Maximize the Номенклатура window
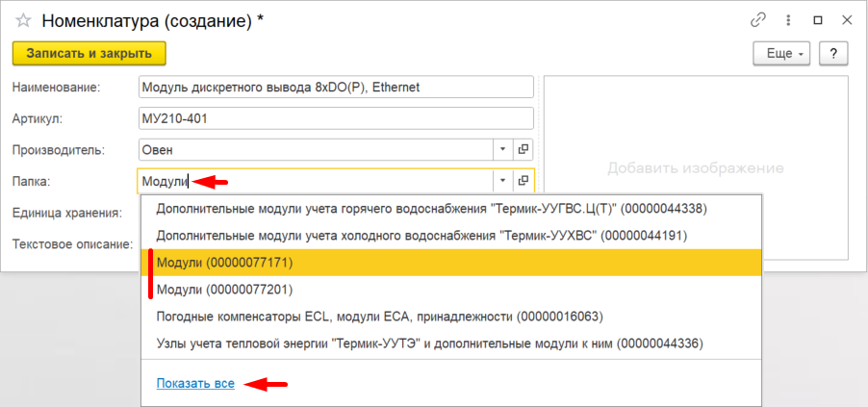 (818, 20)
